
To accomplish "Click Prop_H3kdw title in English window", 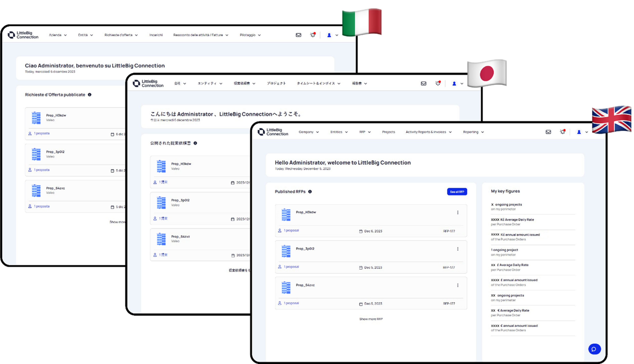I will tap(306, 212).
